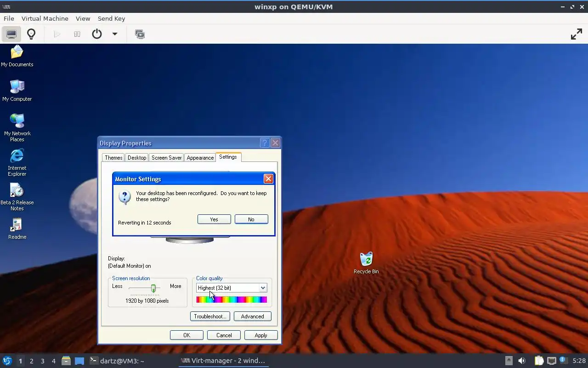
Task: Click the taskbar clock showing 5:28
Action: coord(579,361)
